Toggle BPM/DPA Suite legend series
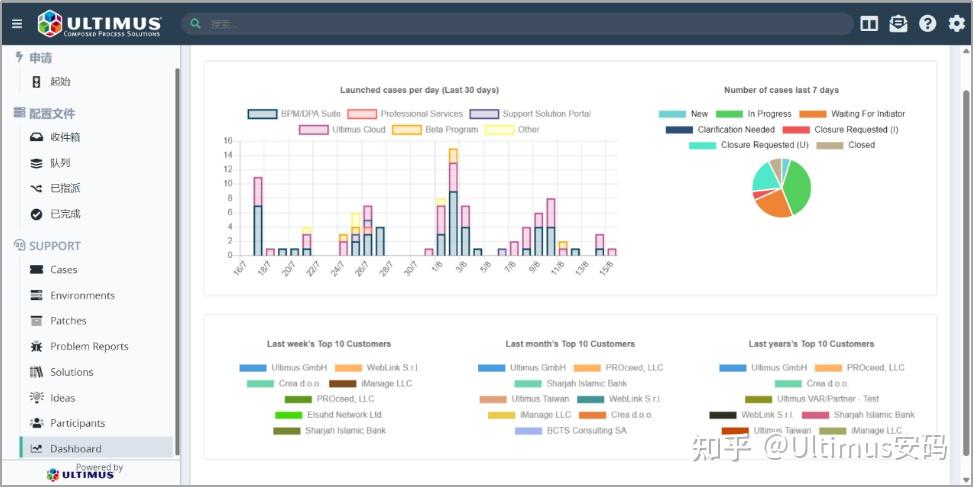Screen dimensions: 973x487 click(294, 114)
